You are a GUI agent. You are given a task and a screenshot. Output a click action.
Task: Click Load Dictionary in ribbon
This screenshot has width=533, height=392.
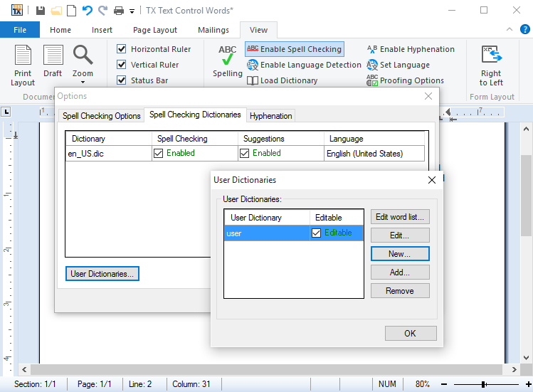pos(282,80)
